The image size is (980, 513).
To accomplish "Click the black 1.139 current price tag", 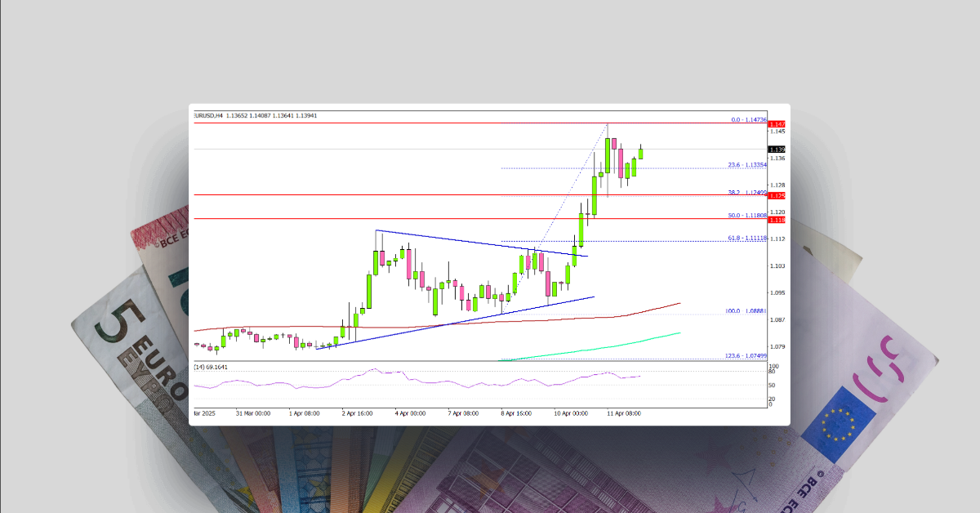I will (776, 149).
